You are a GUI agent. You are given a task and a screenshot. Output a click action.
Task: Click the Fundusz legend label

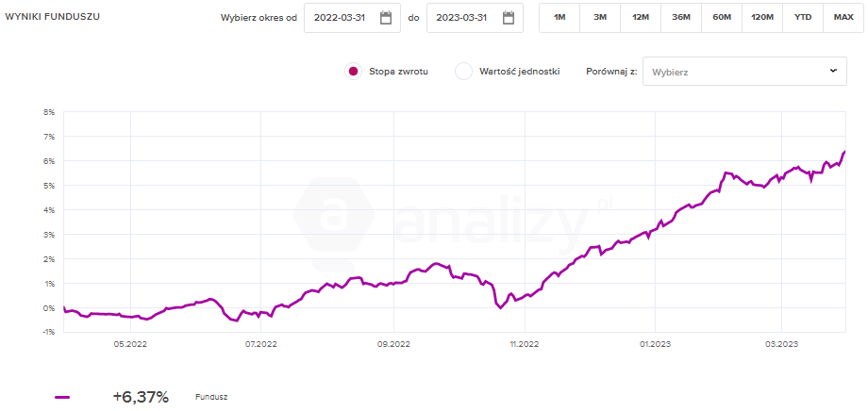[x=211, y=397]
